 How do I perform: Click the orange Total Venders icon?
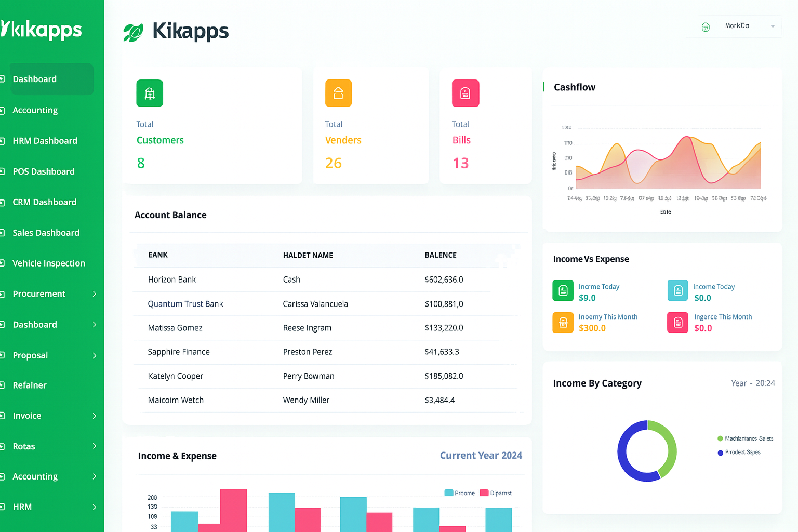click(338, 93)
